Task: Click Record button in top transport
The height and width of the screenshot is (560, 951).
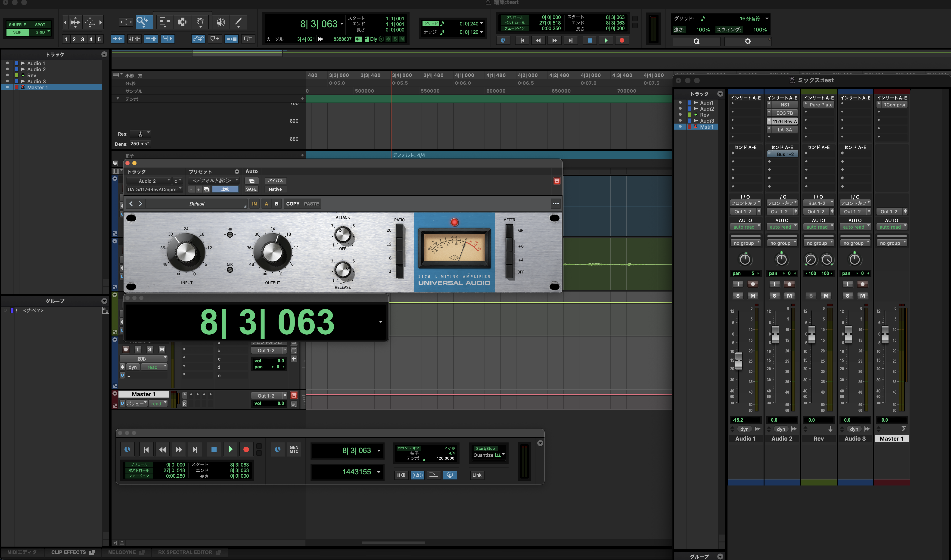Action: (x=622, y=40)
